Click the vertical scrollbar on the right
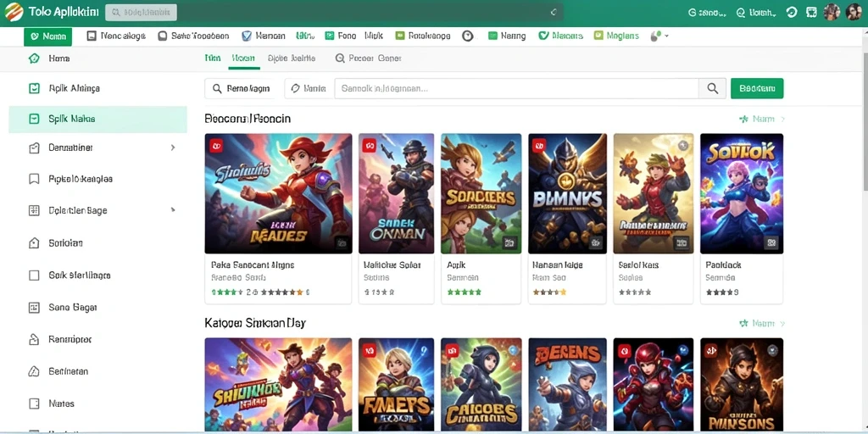 [865, 123]
